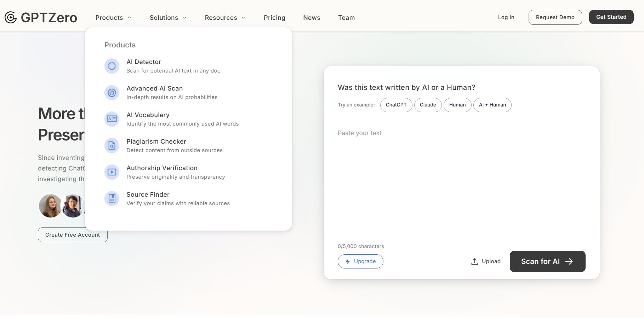Click the Authorship Verification icon

[x=112, y=172]
